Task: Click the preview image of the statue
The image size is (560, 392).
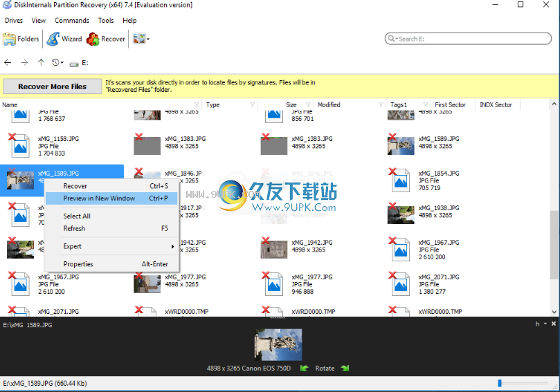Action: [x=278, y=344]
